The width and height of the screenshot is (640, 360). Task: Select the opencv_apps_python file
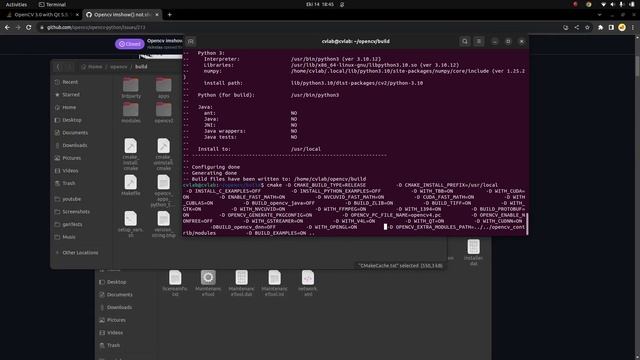point(164,191)
